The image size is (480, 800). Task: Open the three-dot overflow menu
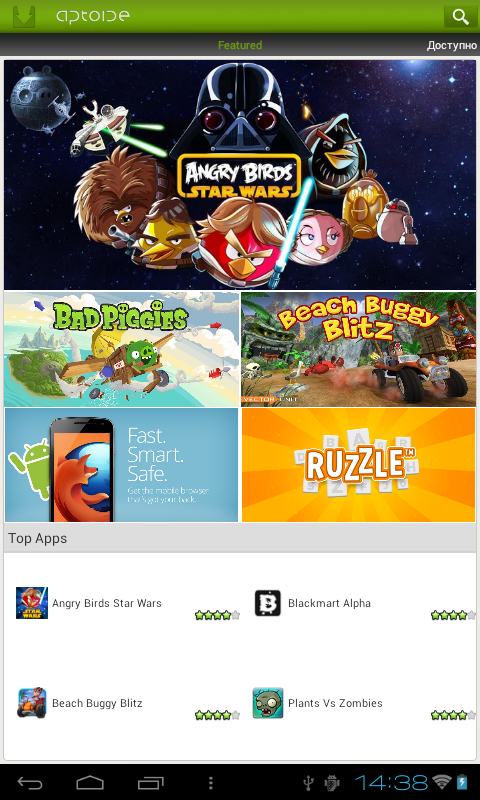[211, 783]
